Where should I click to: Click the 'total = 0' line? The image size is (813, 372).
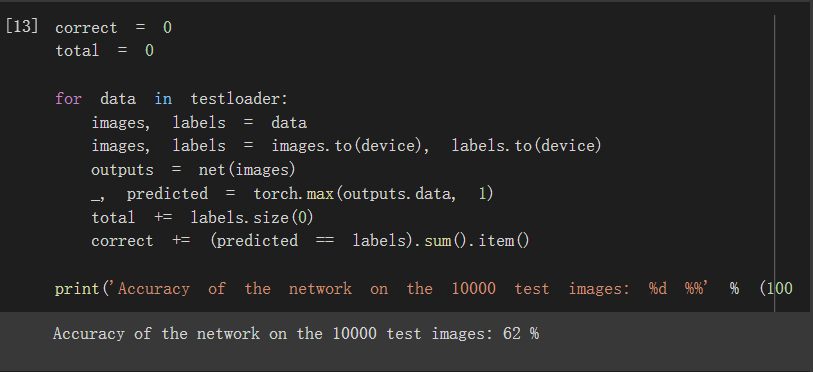pyautogui.click(x=104, y=51)
